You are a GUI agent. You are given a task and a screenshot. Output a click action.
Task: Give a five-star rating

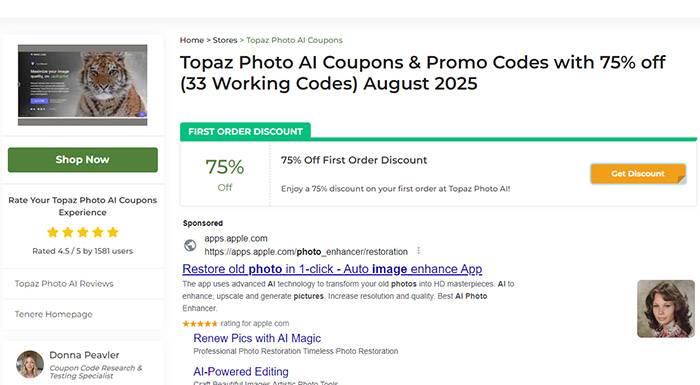click(x=113, y=232)
